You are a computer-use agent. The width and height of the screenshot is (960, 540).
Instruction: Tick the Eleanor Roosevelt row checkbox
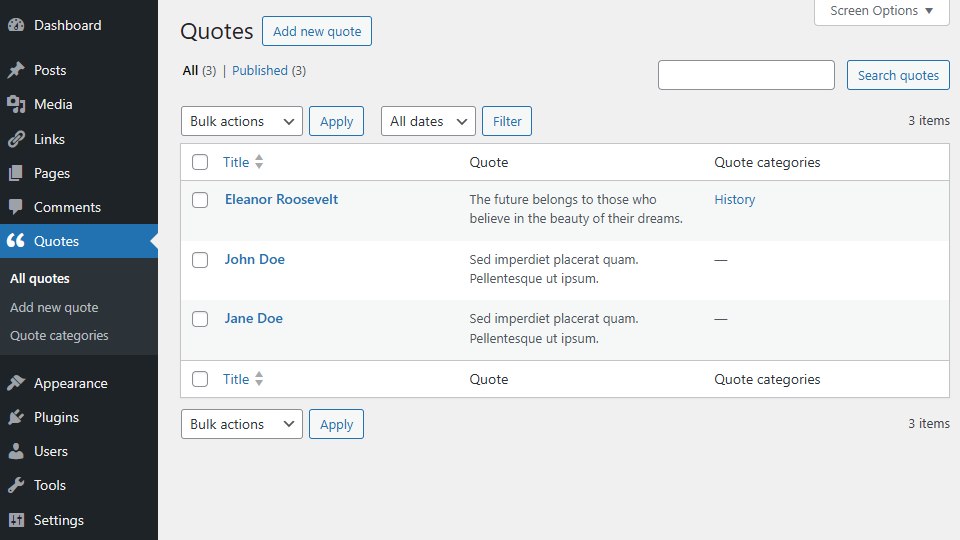(200, 200)
